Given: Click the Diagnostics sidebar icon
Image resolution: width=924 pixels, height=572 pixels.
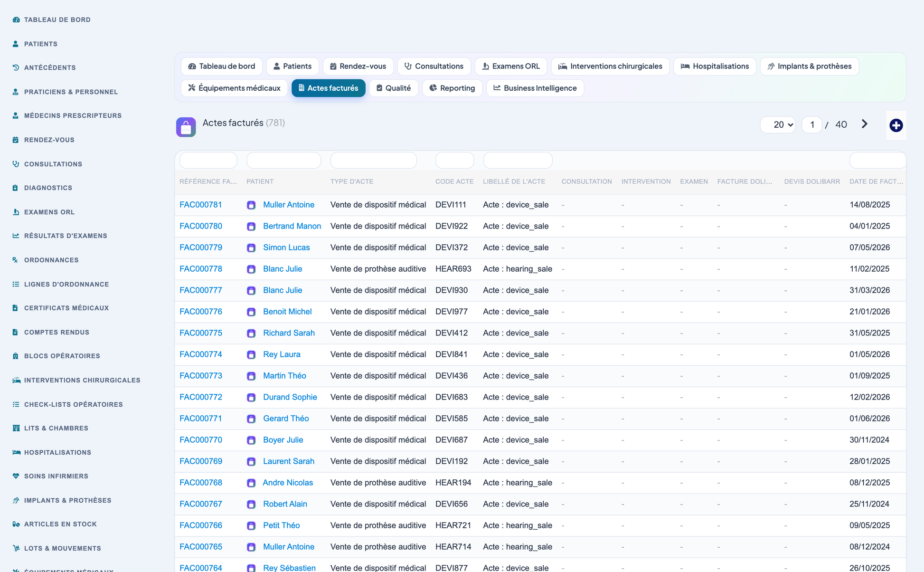Looking at the screenshot, I should point(15,188).
